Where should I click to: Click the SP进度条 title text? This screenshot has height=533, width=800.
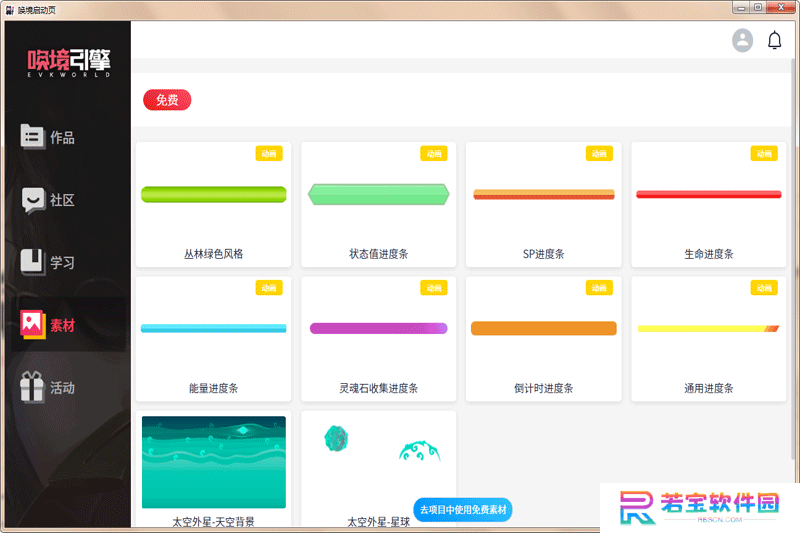point(543,254)
